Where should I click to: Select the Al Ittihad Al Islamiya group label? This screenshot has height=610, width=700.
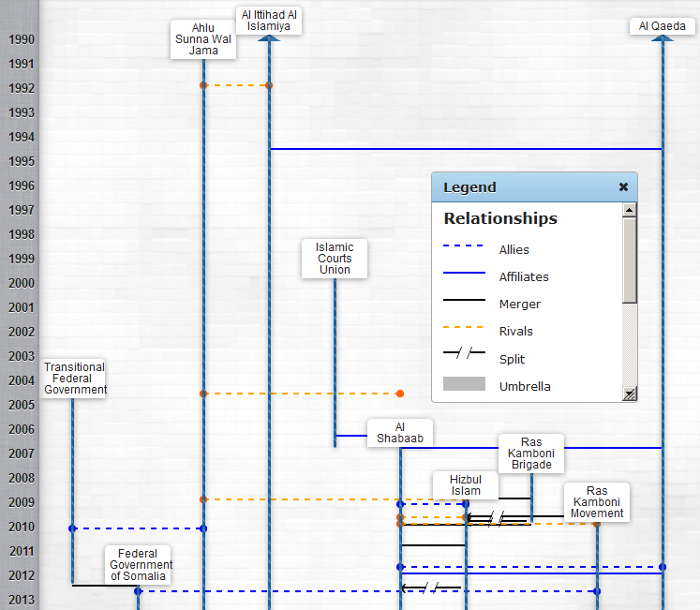pos(269,21)
